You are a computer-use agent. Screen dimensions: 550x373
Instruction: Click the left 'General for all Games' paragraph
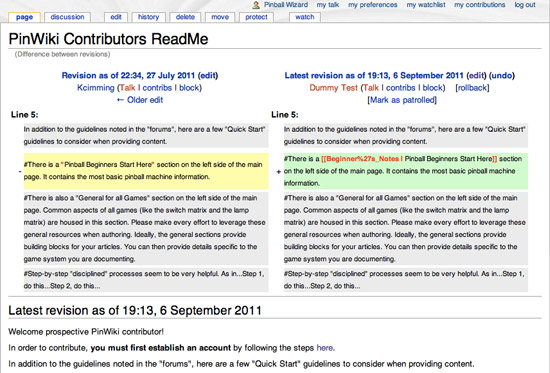point(146,228)
